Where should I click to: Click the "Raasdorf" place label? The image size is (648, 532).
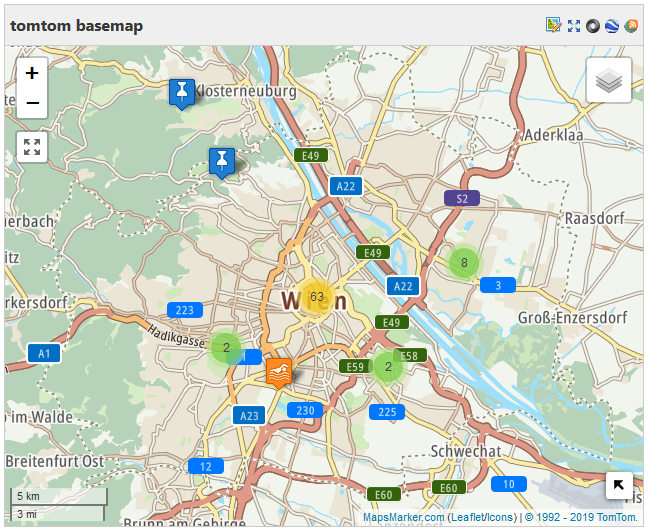pos(594,218)
